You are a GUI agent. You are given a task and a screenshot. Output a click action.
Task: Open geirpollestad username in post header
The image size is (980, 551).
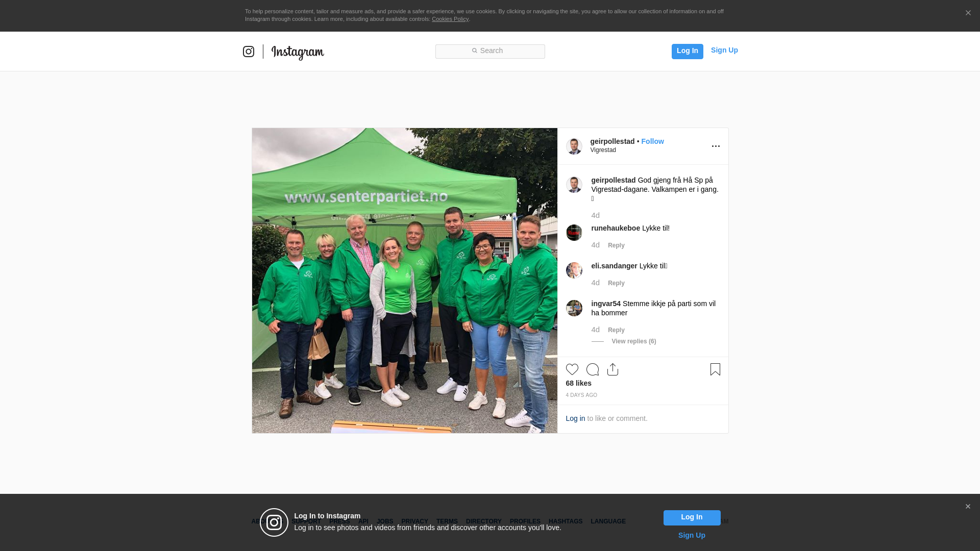612,141
